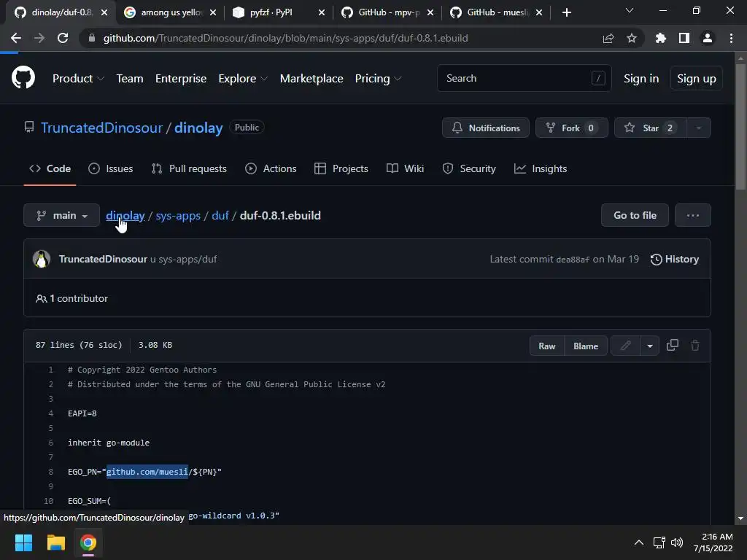Switch to the Code tab
This screenshot has width=747, height=560.
50,168
